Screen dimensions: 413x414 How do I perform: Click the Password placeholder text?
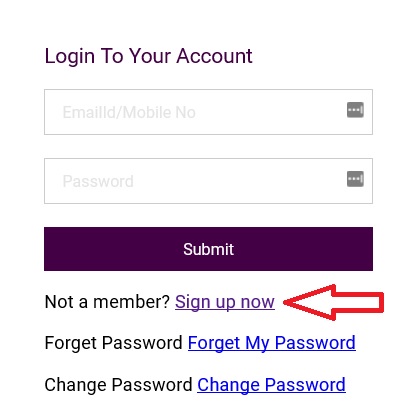pyautogui.click(x=98, y=181)
